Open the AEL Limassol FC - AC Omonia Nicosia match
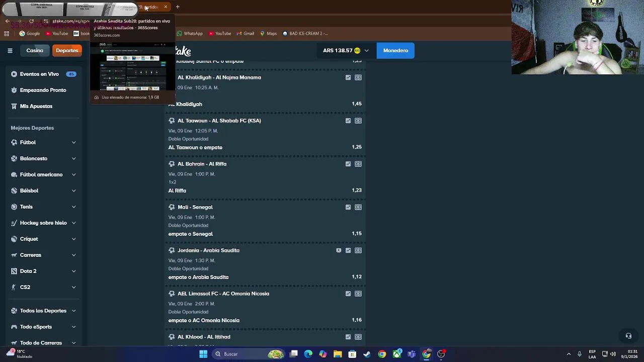Screen dimensions: 644x362 223,294
